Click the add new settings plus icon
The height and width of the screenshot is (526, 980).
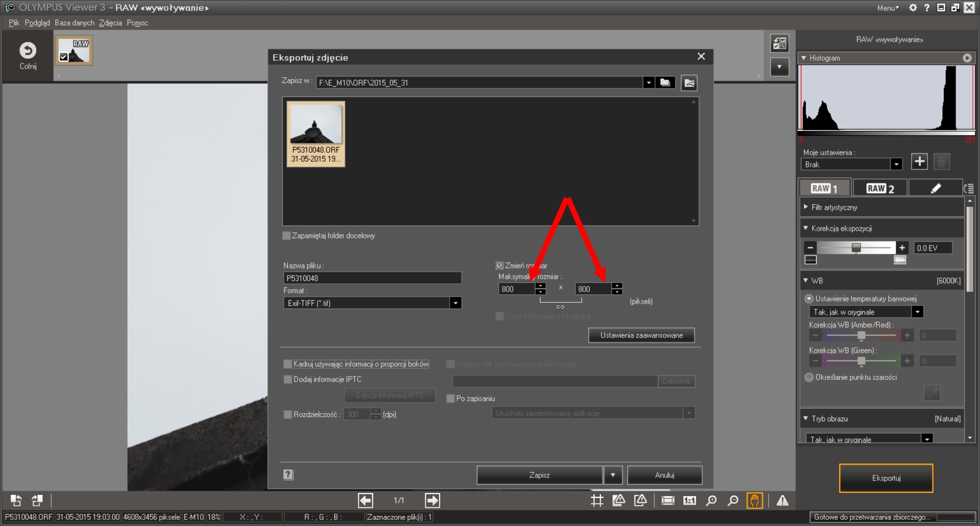point(919,162)
